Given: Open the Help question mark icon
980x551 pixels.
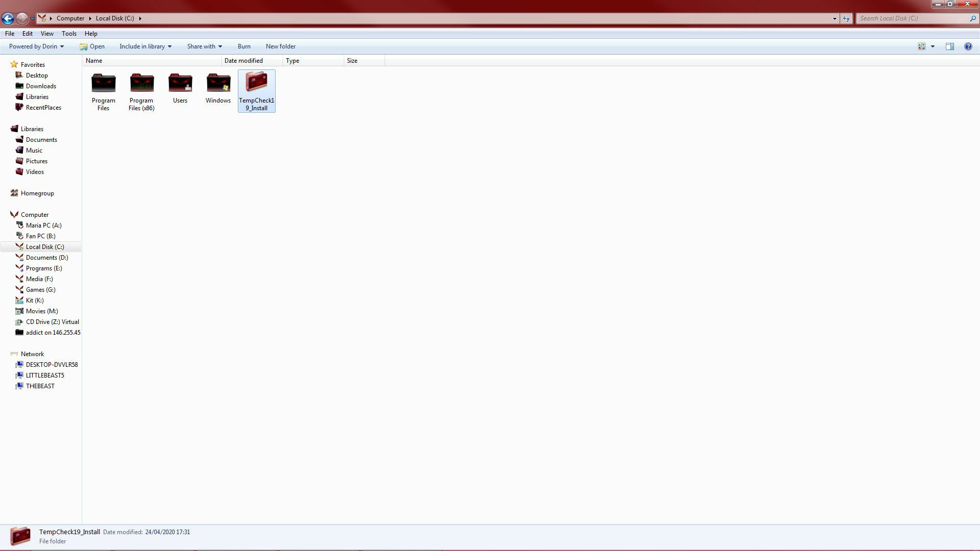Looking at the screenshot, I should (968, 46).
